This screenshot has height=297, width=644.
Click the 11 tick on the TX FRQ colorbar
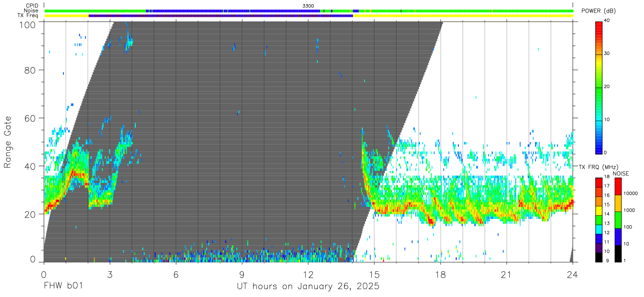pyautogui.click(x=606, y=242)
